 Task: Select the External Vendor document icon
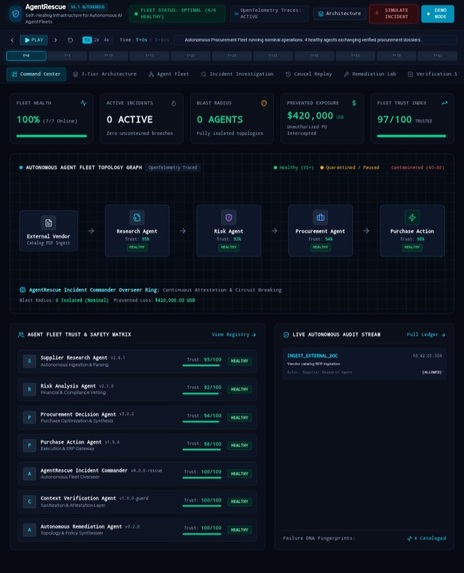tap(48, 223)
